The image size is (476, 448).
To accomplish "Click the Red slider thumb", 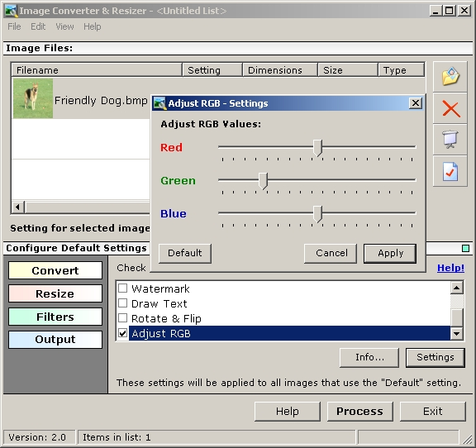I will click(317, 148).
